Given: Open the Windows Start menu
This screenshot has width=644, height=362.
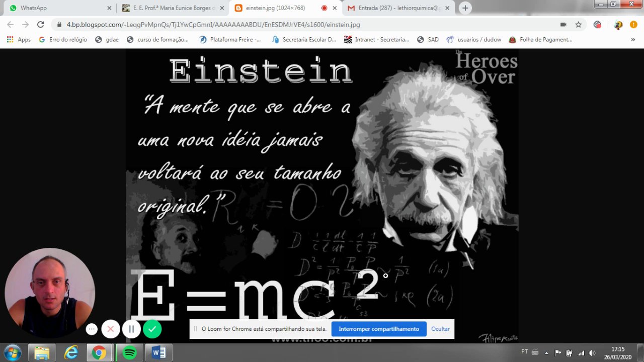Looking at the screenshot, I should (x=12, y=352).
